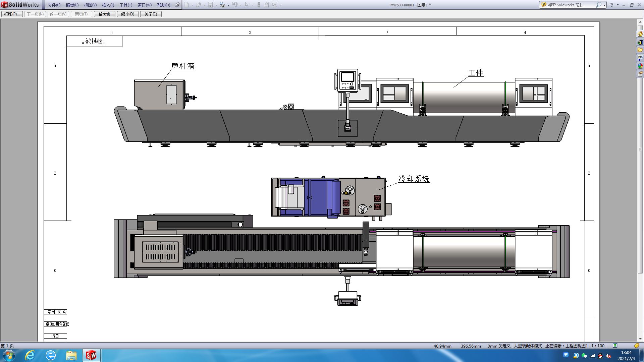The height and width of the screenshot is (362, 644).
Task: Expand the Save dropdown arrow
Action: click(216, 5)
